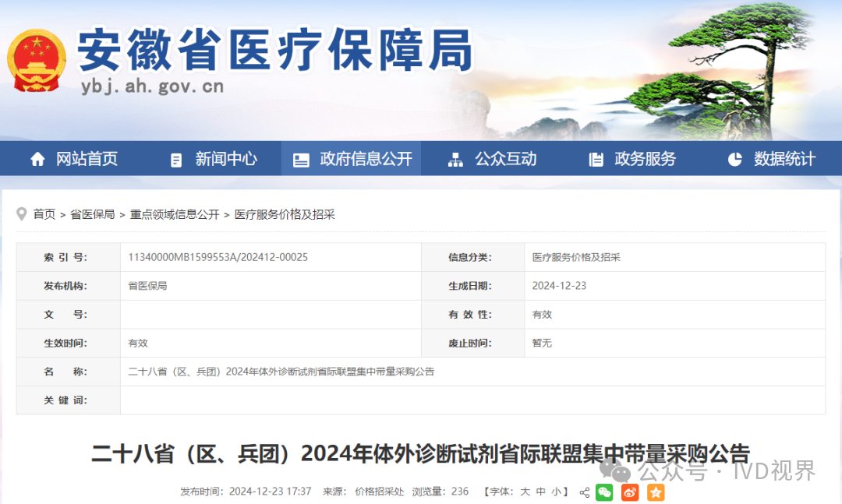This screenshot has height=504, width=842.
Task: Click the orange star favorite icon
Action: [x=656, y=492]
